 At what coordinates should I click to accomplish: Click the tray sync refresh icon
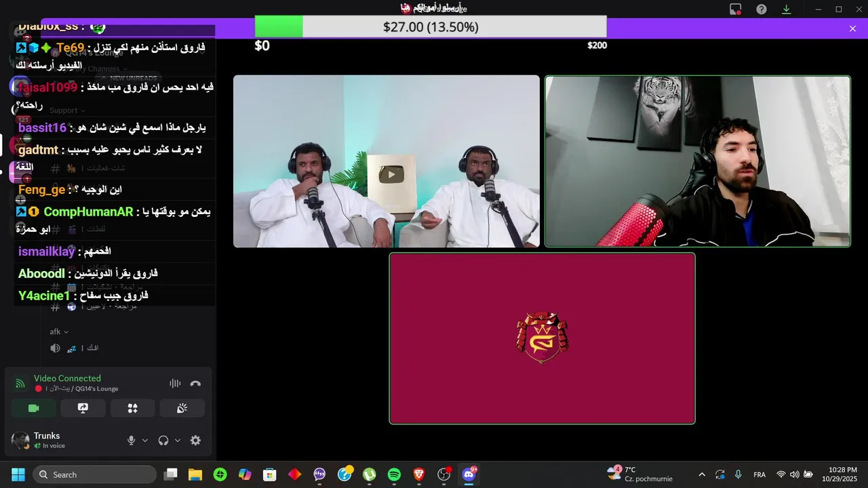(720, 474)
